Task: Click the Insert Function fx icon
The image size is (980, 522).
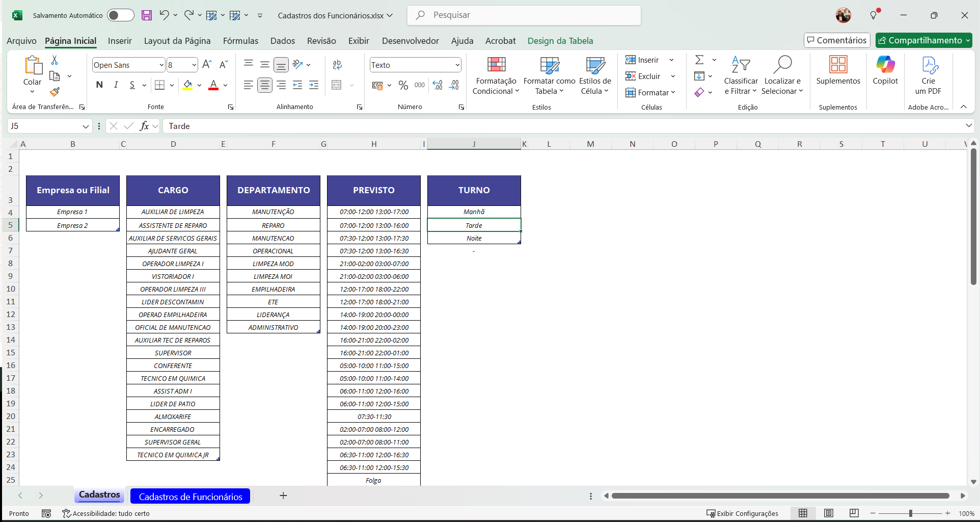Action: tap(145, 126)
